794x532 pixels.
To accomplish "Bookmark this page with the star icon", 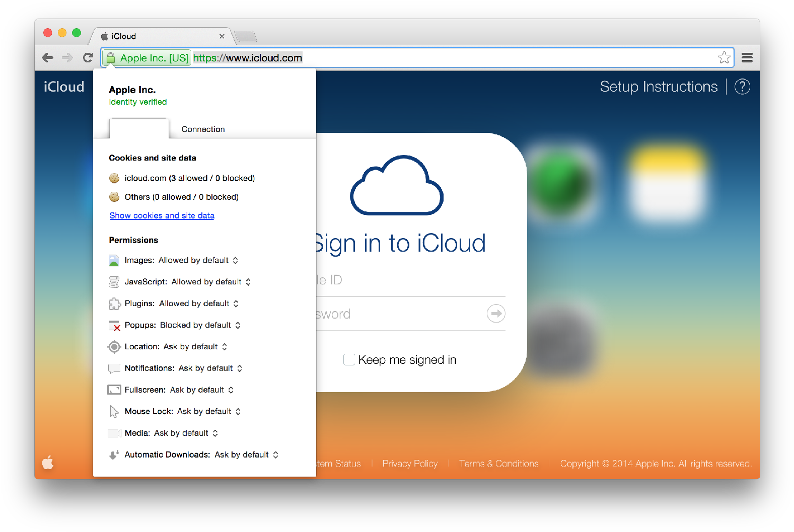I will tap(724, 58).
